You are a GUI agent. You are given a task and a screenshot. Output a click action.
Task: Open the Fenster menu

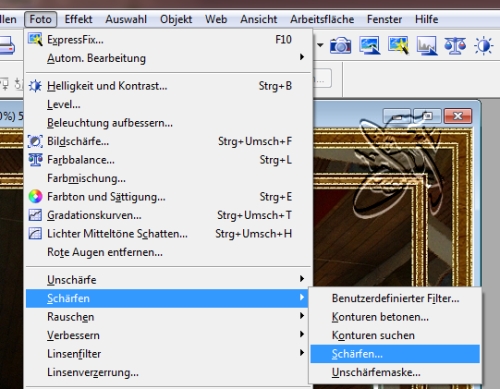click(384, 19)
